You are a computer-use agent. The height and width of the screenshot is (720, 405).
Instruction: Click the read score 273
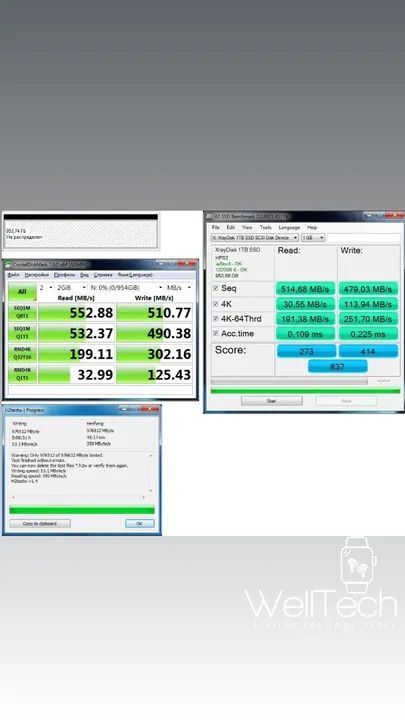point(306,351)
